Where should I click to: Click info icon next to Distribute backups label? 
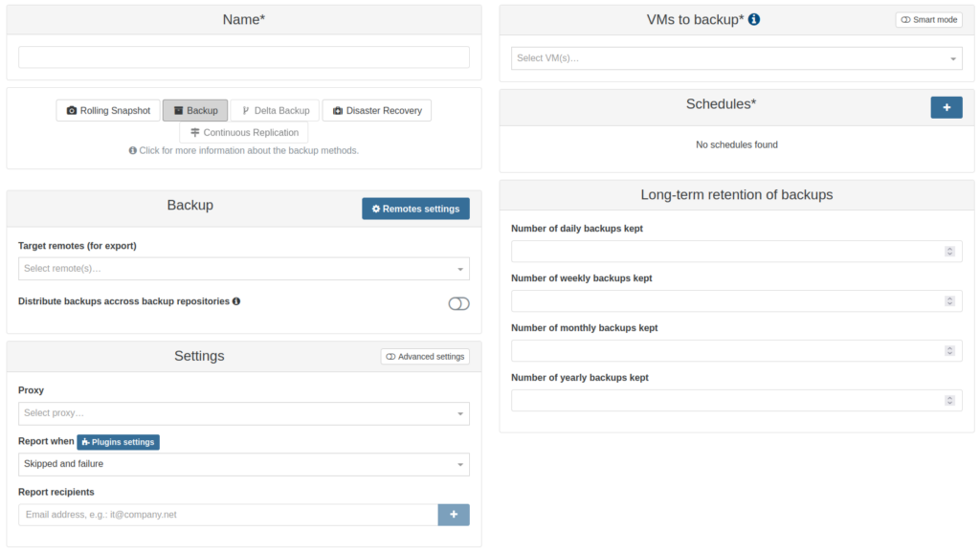[x=236, y=301]
